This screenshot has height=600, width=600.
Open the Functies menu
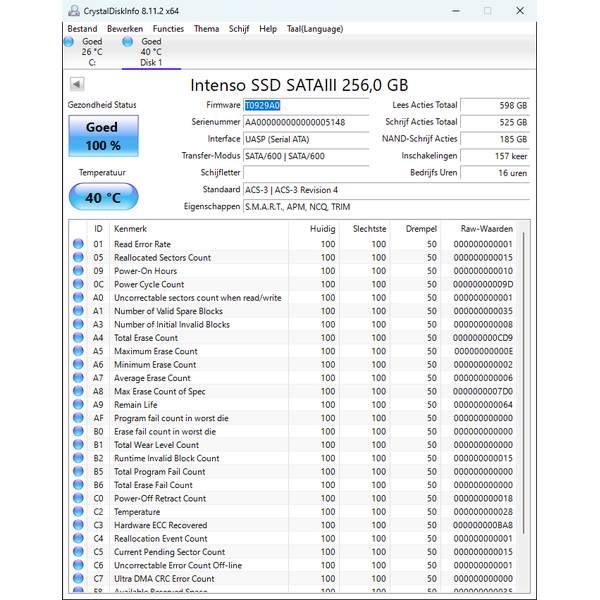[168, 29]
